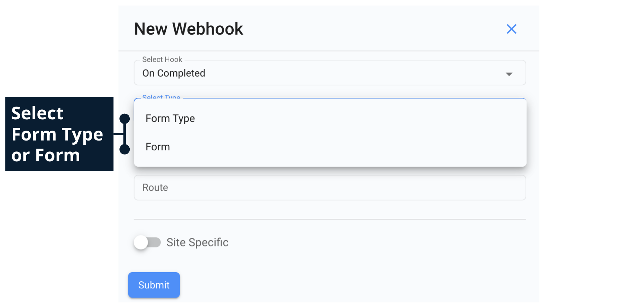Click the Select Hook field label
Screen dimensions: 644x305
(162, 60)
